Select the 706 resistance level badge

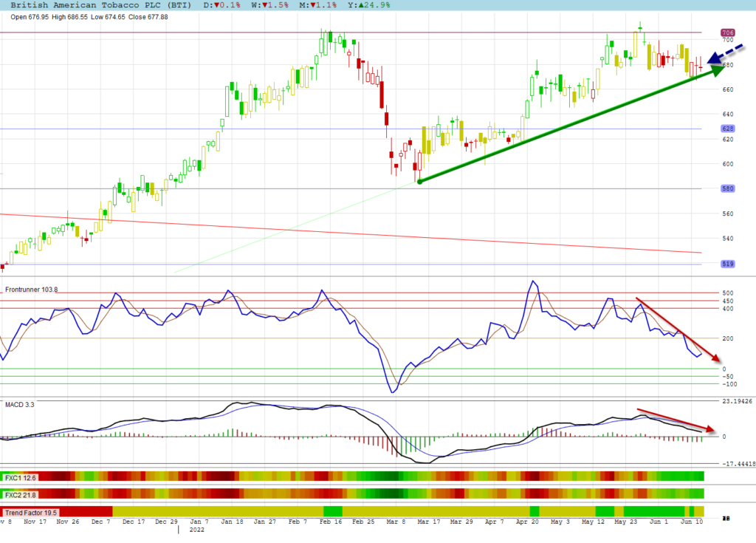point(727,33)
